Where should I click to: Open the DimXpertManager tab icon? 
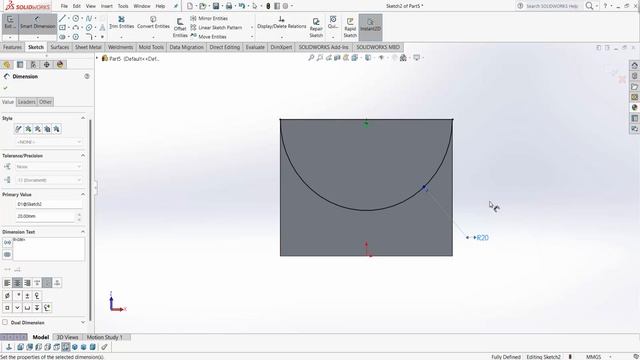(x=47, y=64)
